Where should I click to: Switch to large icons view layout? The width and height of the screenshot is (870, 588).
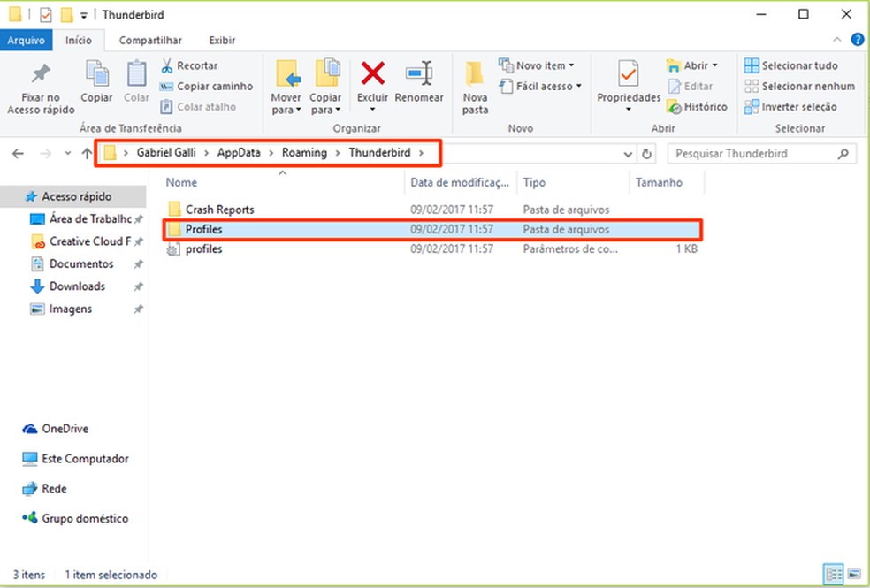(854, 574)
